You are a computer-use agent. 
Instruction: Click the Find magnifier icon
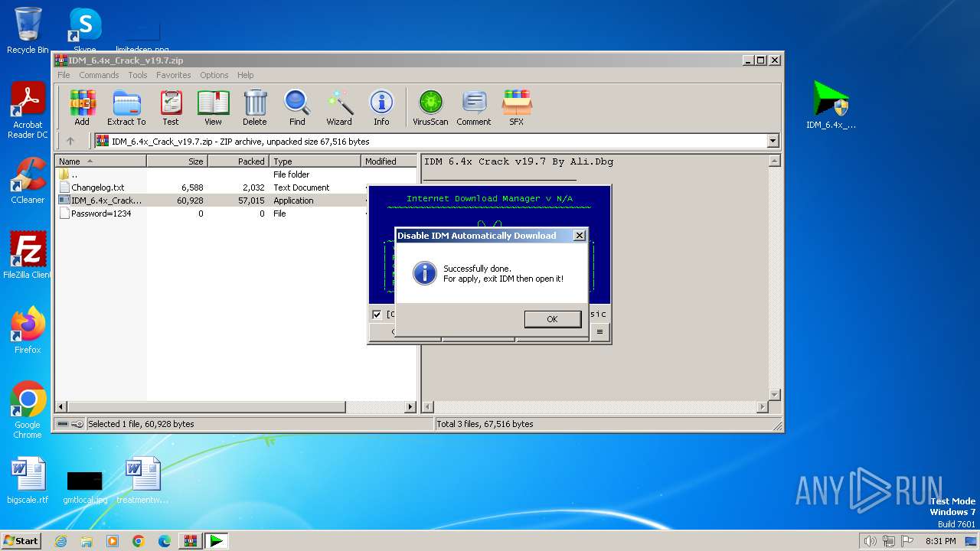(297, 107)
